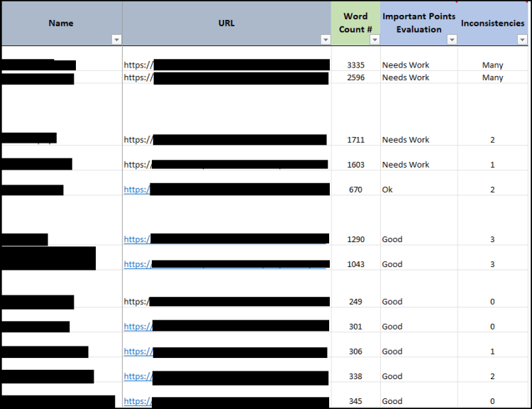Open the Name column filter dropdown
This screenshot has height=409, width=532.
[x=116, y=40]
